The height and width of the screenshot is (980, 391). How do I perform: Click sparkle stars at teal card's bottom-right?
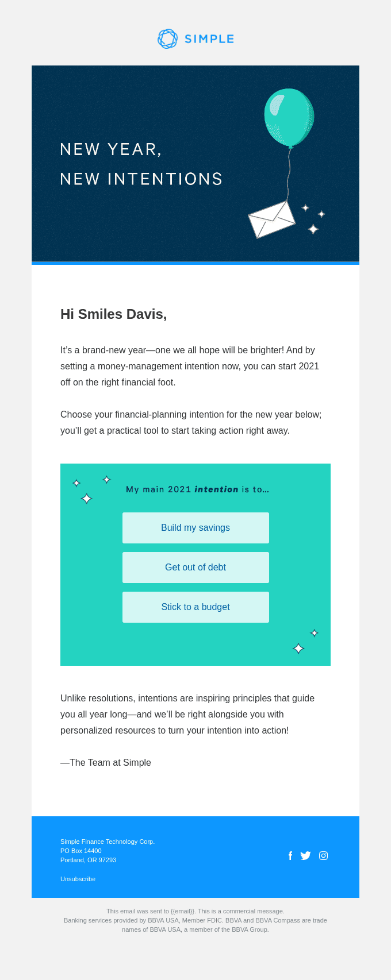coord(305,641)
